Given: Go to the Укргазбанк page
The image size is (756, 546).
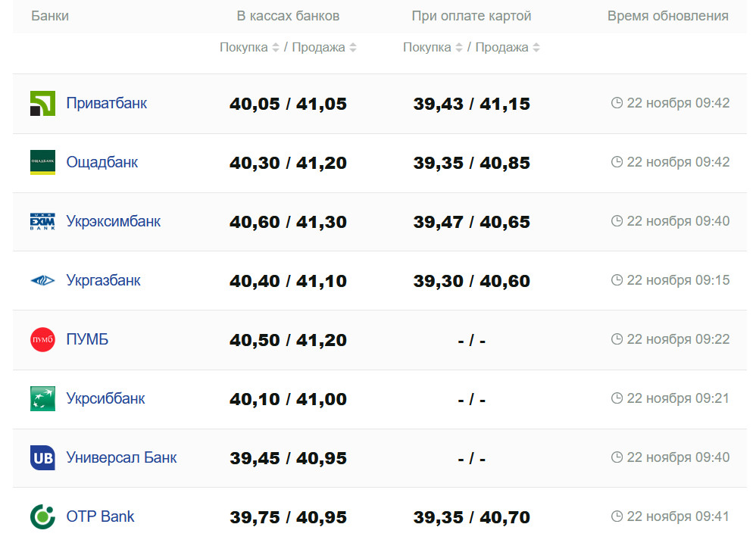Looking at the screenshot, I should point(104,280).
